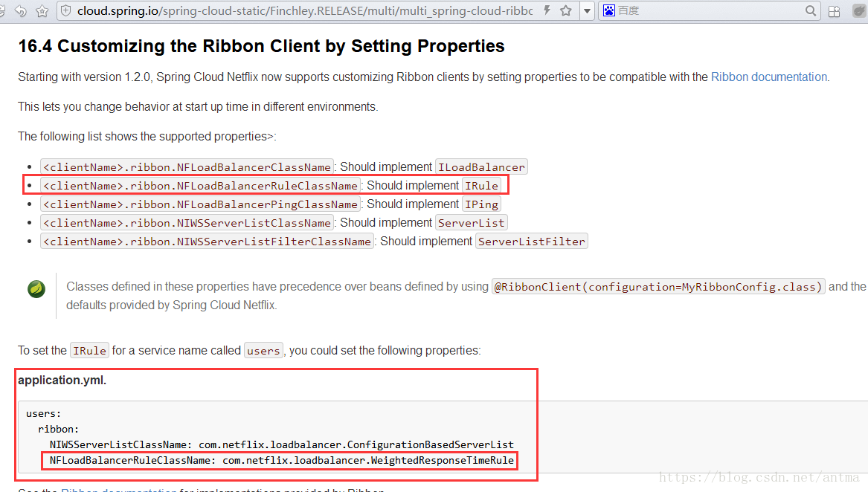Click the sentence "The following list shows the supported properties"

point(147,137)
